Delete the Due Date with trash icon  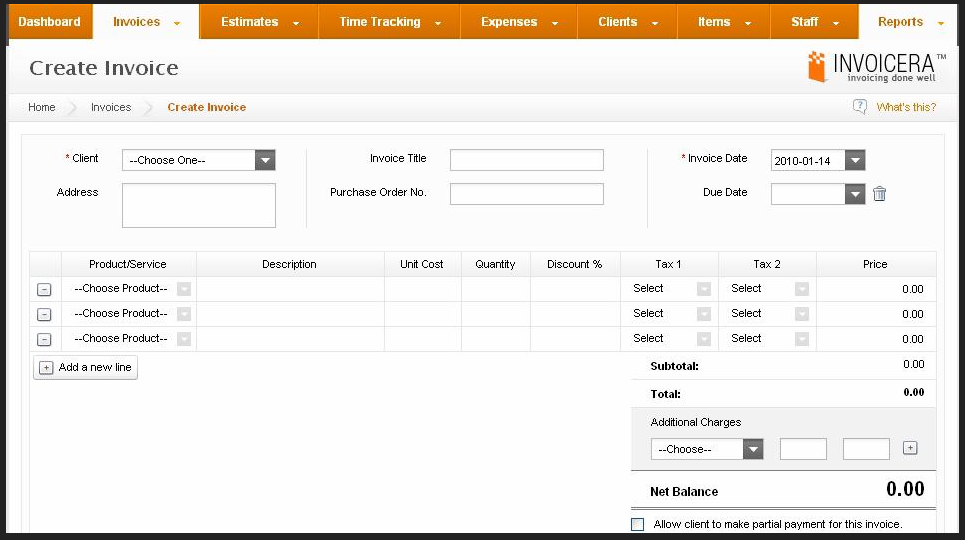[879, 194]
